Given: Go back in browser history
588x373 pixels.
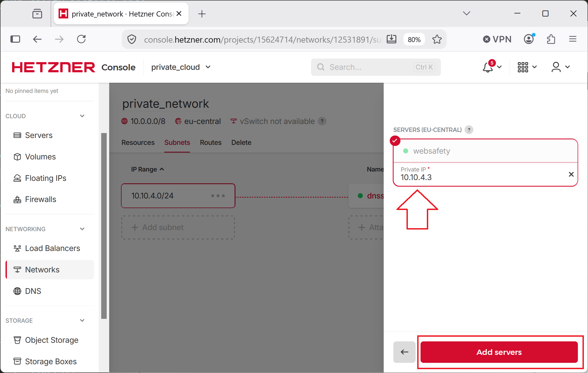Looking at the screenshot, I should point(37,39).
